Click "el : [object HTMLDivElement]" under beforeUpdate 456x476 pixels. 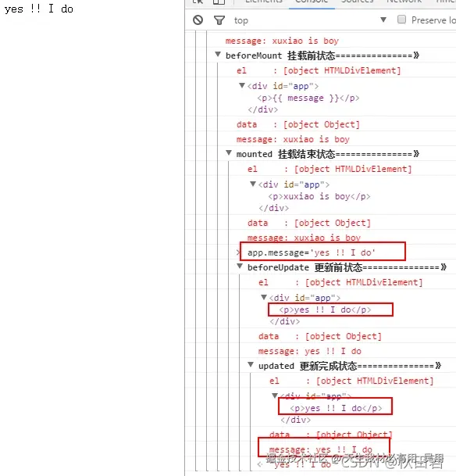coord(340,283)
